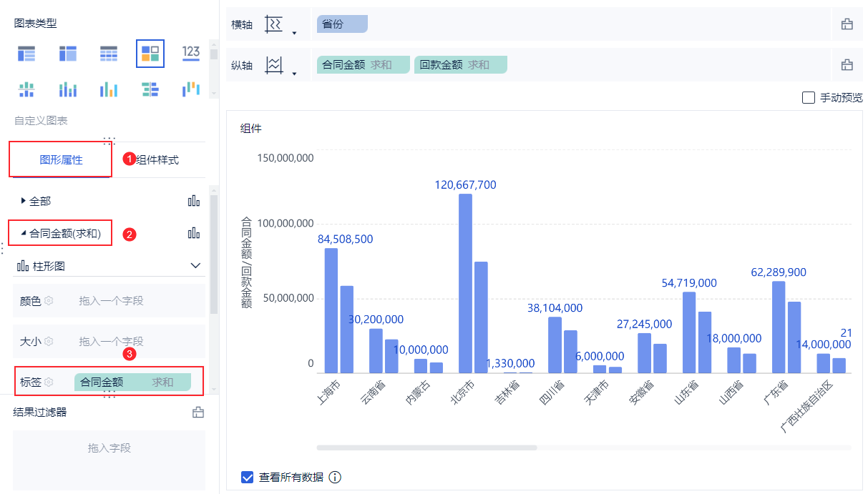Image resolution: width=868 pixels, height=494 pixels.
Task: Open the 柱形图 chart shape dropdown
Action: coord(195,266)
